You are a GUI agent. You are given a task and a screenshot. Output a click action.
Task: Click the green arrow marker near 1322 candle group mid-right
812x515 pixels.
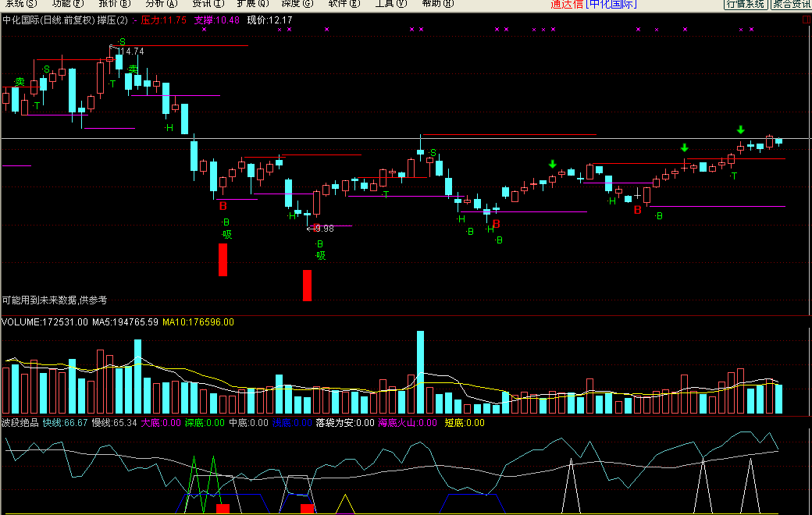[x=685, y=147]
